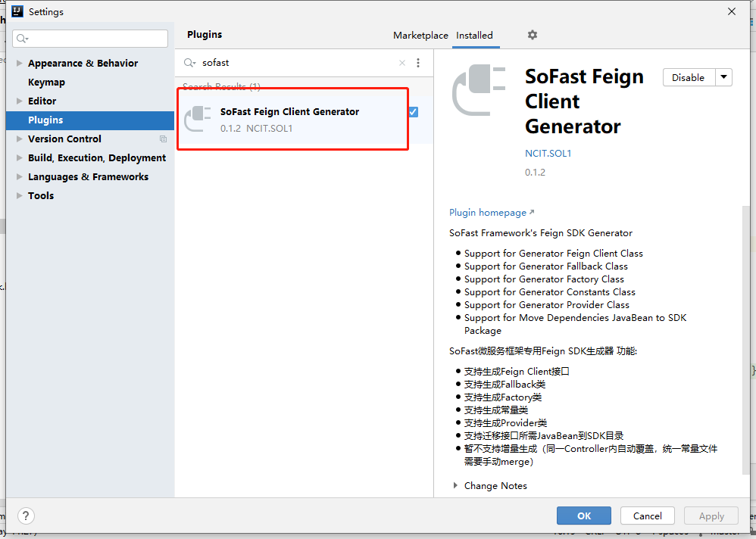Expand the Change Notes section
The width and height of the screenshot is (756, 539).
coord(455,485)
